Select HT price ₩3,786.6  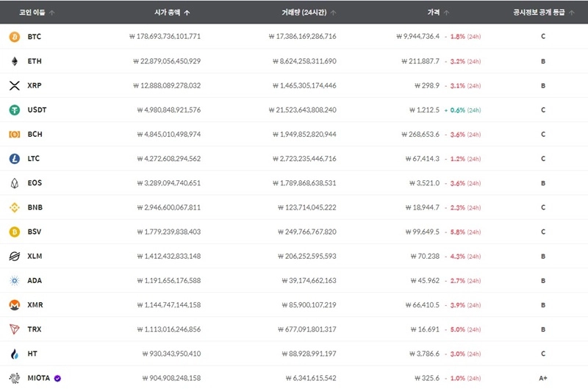pos(424,354)
